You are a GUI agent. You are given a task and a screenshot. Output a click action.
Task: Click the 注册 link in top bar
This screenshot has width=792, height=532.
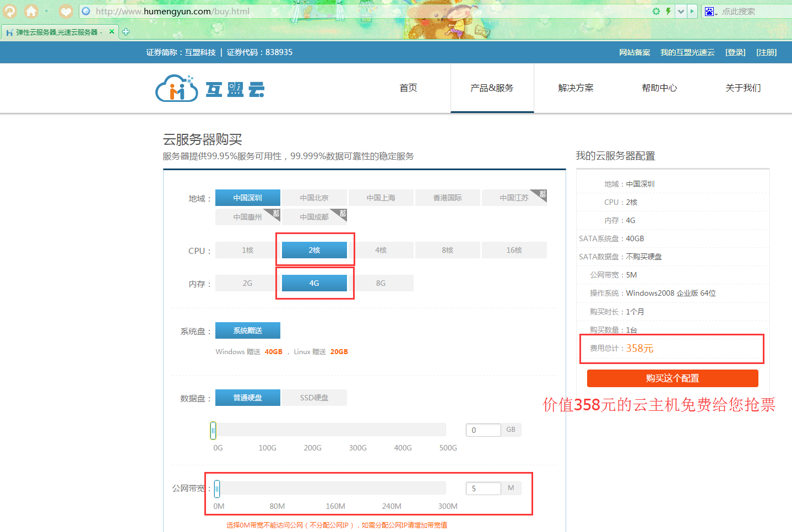766,52
